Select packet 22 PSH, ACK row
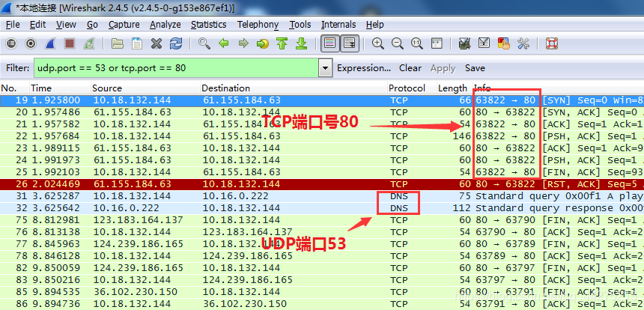 (x=322, y=136)
